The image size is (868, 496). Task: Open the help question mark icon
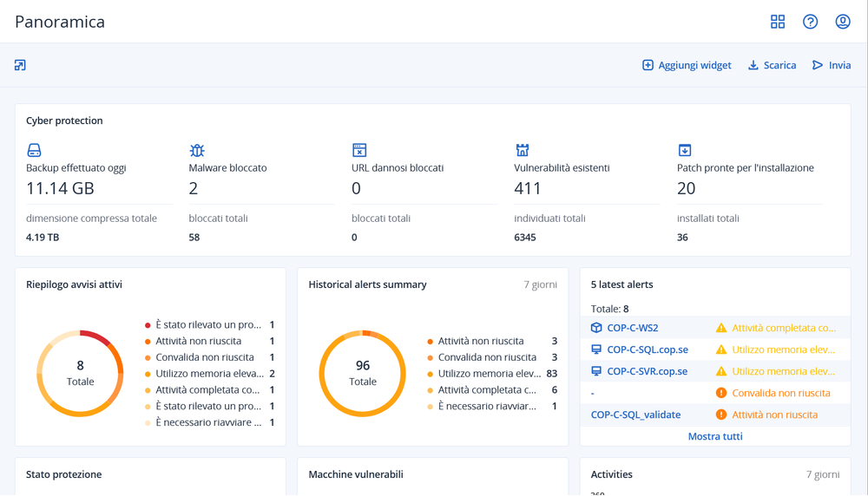click(x=811, y=22)
